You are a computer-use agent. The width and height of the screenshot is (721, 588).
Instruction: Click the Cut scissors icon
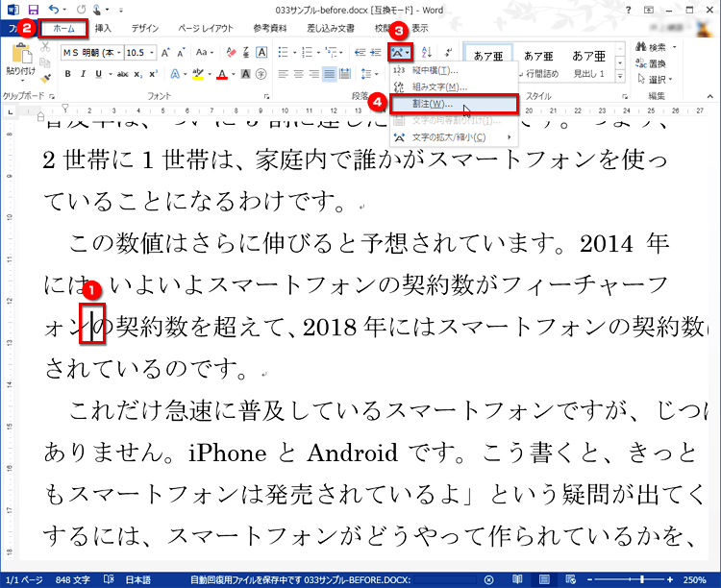coord(45,47)
